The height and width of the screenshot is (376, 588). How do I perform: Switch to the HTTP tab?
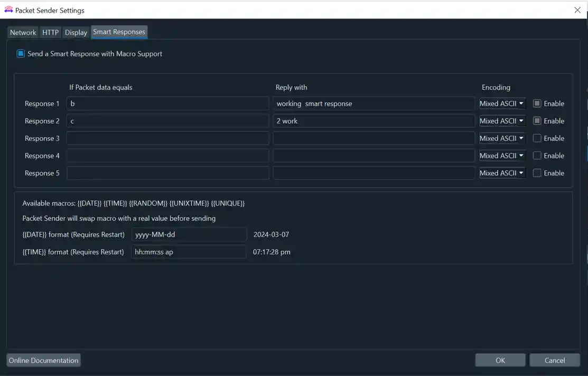[x=50, y=32]
